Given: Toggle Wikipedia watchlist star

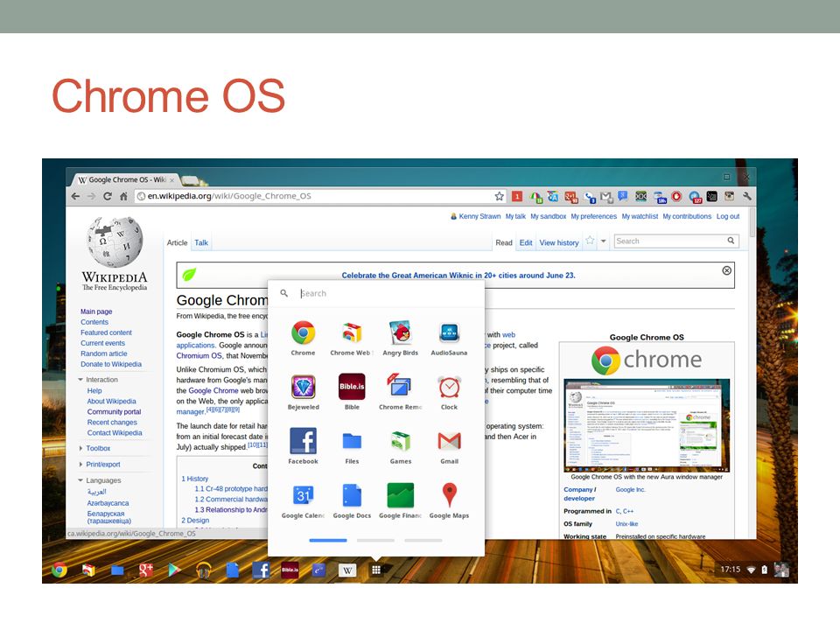Looking at the screenshot, I should pos(590,241).
